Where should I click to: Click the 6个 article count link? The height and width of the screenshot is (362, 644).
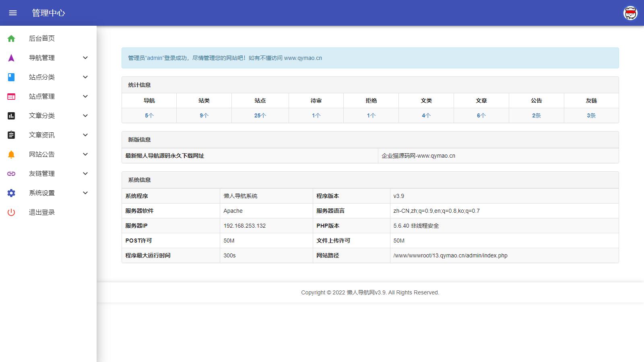(x=481, y=115)
